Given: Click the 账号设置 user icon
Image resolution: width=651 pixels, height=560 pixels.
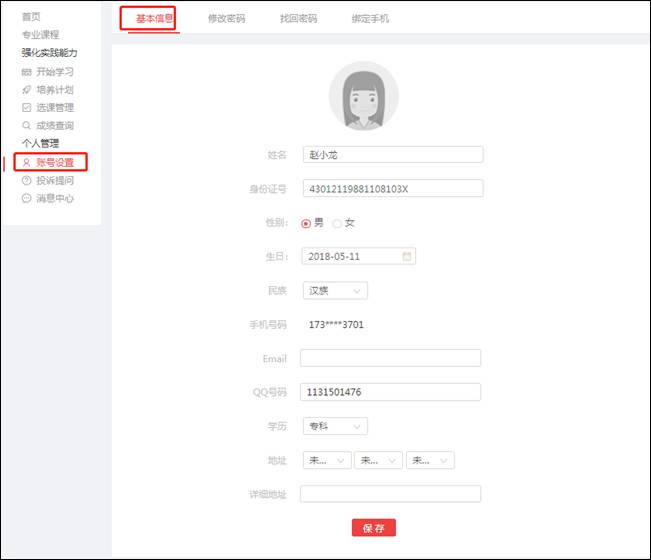Looking at the screenshot, I should (27, 162).
